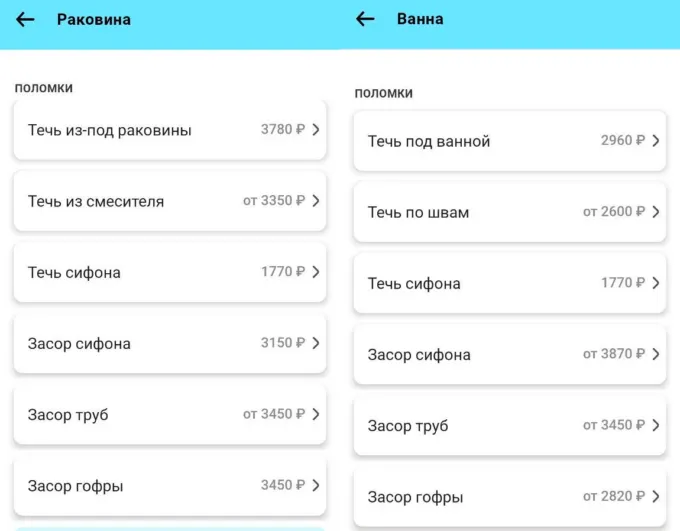Click chevron on Течь по швам row

(x=656, y=212)
